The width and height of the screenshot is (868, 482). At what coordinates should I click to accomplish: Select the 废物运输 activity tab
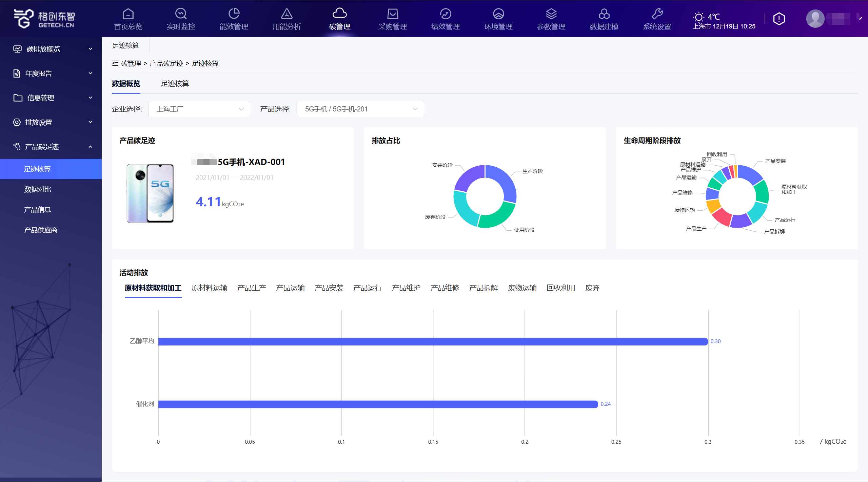[x=522, y=288]
